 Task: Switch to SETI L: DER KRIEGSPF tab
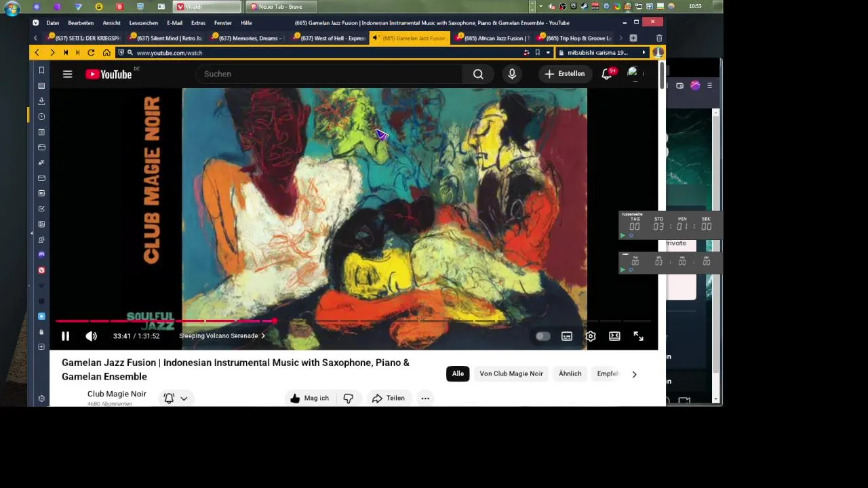pyautogui.click(x=84, y=38)
